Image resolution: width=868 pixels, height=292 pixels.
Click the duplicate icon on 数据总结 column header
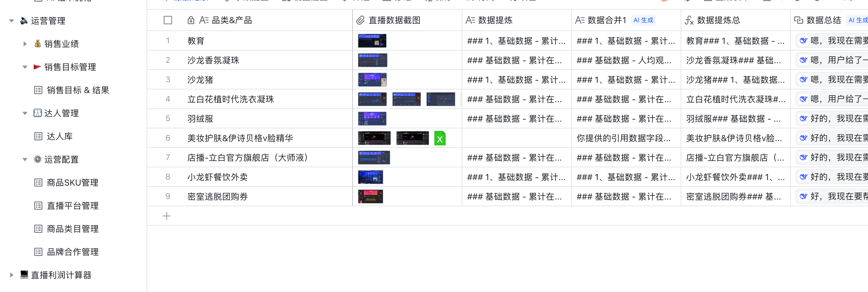click(799, 20)
